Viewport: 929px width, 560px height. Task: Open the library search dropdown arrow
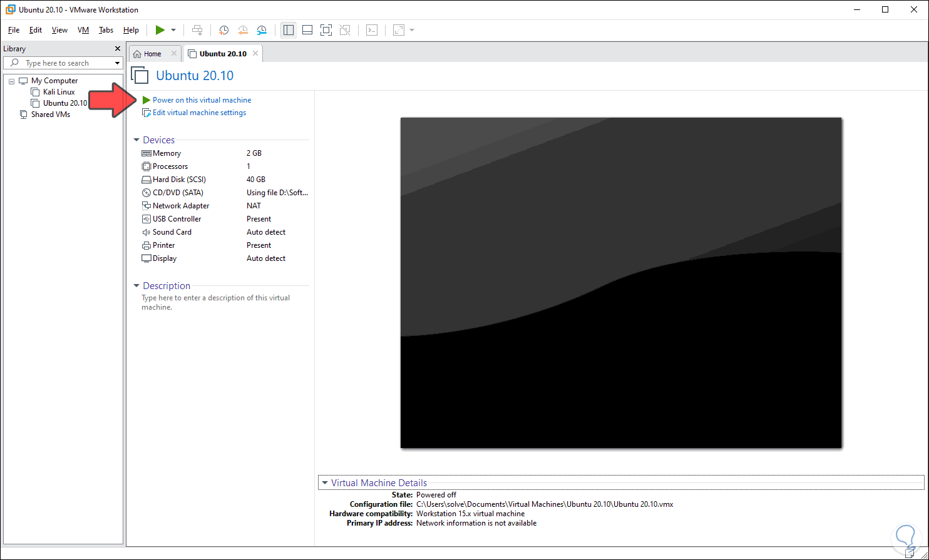(117, 63)
